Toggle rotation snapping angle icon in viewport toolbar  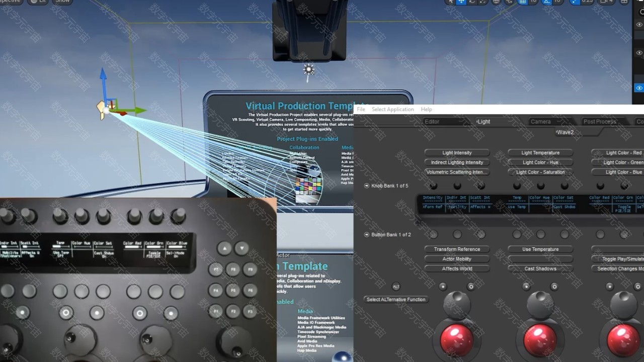coord(546,2)
